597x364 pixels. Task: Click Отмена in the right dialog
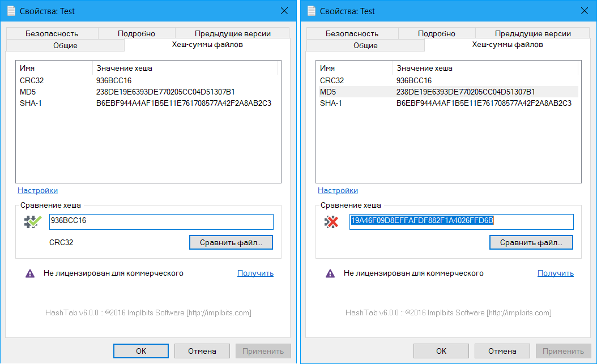502,351
